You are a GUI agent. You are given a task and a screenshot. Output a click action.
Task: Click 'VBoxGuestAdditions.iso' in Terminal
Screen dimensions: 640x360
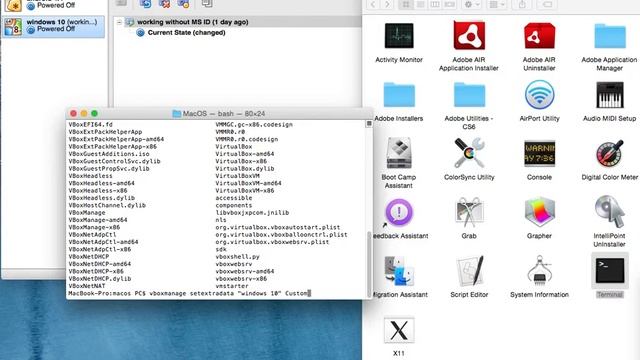109,154
